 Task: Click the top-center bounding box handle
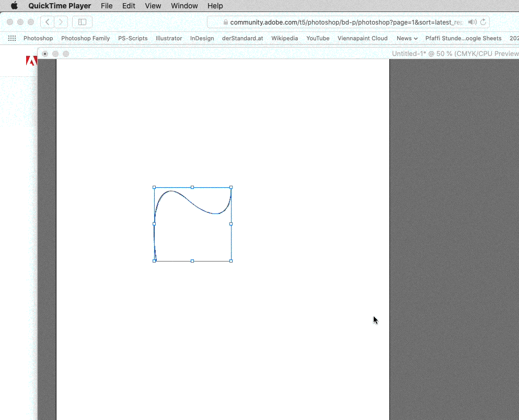[x=192, y=187]
